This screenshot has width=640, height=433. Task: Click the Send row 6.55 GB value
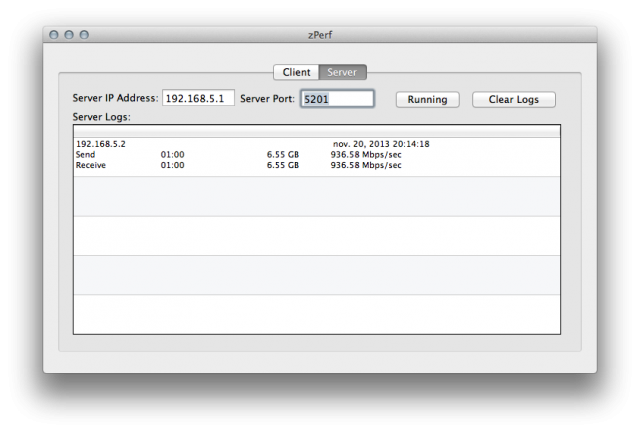click(x=283, y=155)
